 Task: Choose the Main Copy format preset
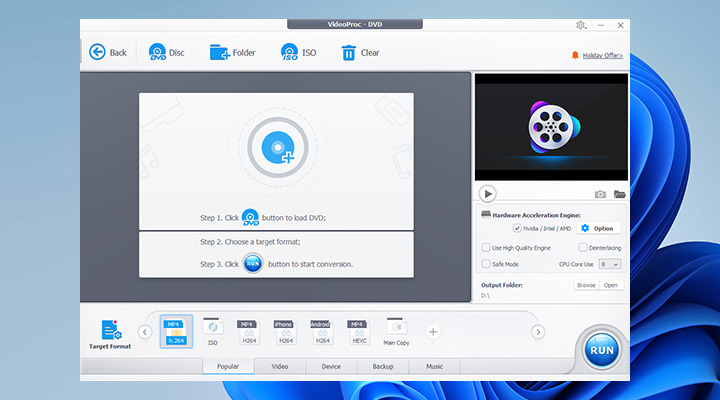396,328
